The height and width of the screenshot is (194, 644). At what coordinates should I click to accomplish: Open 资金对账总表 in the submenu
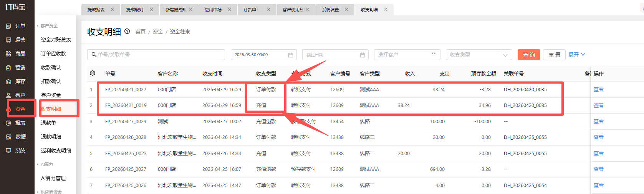56,40
